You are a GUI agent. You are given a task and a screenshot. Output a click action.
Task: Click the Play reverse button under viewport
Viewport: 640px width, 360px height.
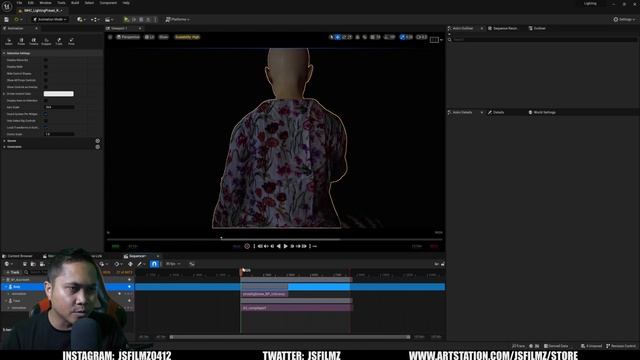click(x=279, y=246)
